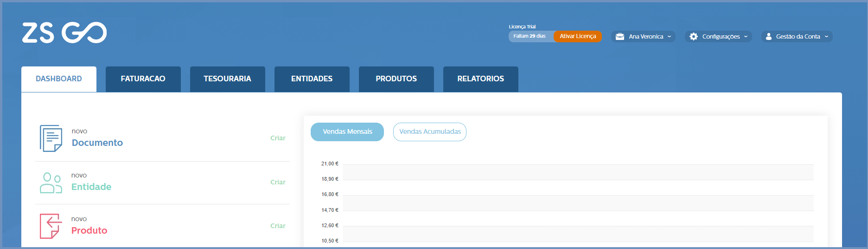Screen dimensions: 868x249
Task: Expand the Configurações dropdown chevron
Action: [746, 37]
